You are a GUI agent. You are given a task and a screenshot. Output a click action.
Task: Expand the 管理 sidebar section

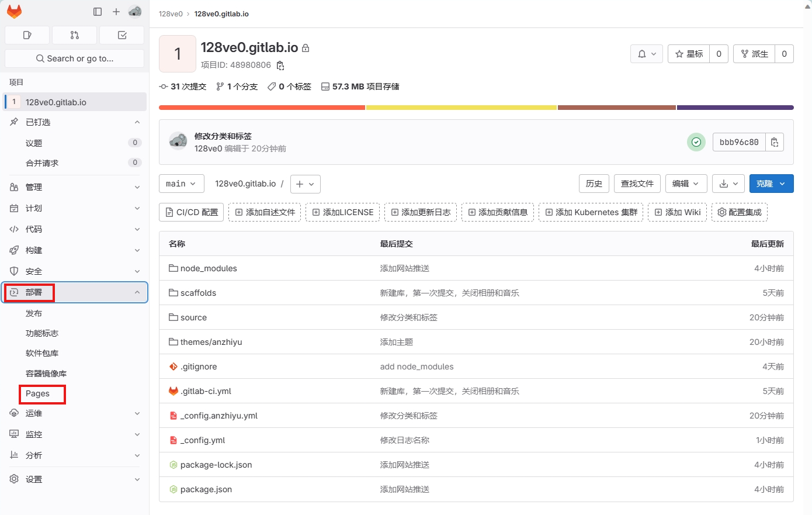coord(75,187)
